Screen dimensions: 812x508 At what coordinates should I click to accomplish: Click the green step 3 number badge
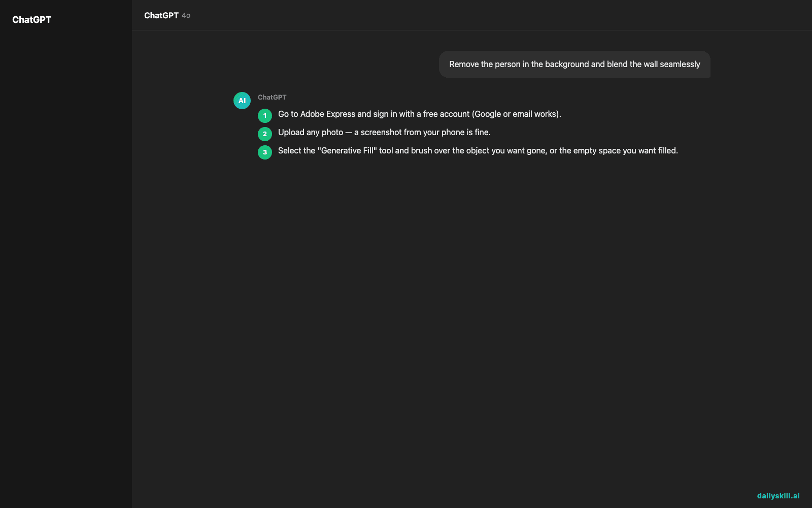tap(265, 152)
